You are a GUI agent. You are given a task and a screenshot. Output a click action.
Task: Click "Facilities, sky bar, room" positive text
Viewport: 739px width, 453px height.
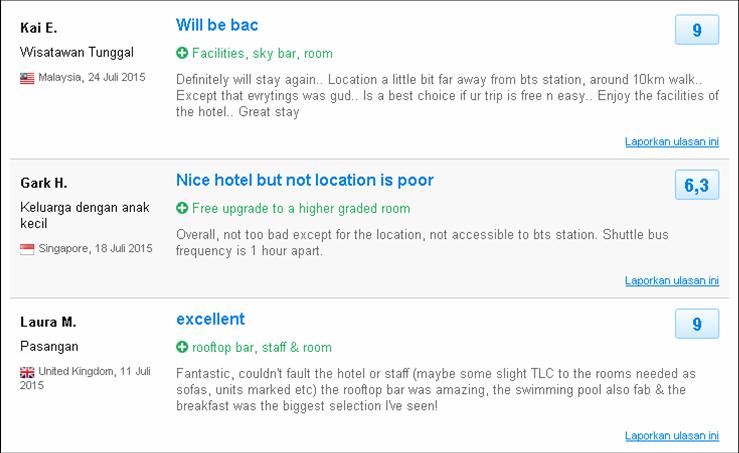tap(263, 53)
